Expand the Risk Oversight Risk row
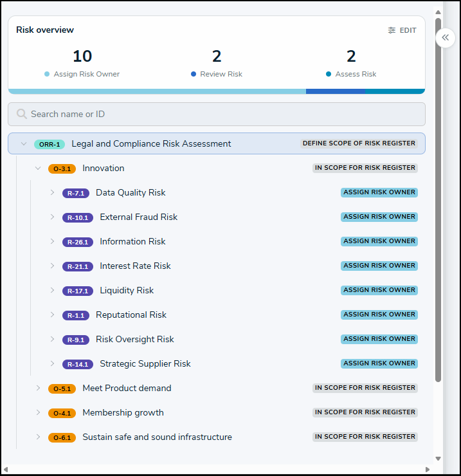 pyautogui.click(x=52, y=339)
